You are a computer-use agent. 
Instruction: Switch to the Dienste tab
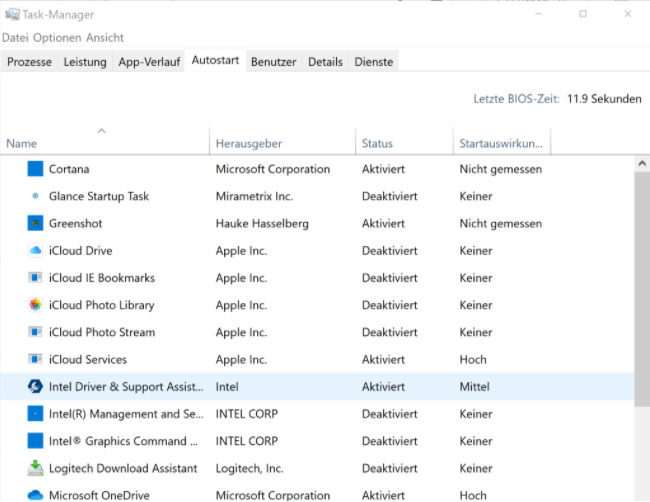374,62
